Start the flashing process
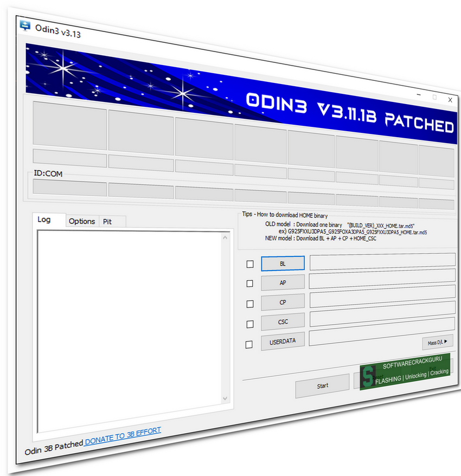 tap(323, 386)
